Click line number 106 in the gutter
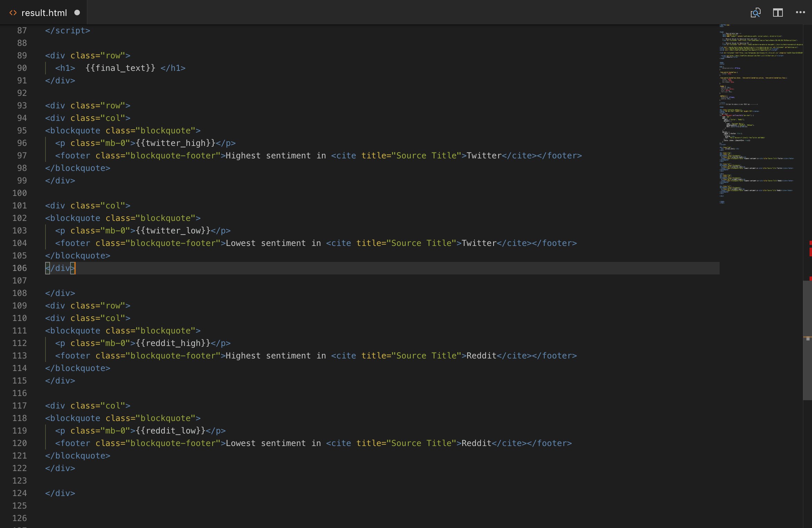Image resolution: width=812 pixels, height=528 pixels. click(19, 268)
